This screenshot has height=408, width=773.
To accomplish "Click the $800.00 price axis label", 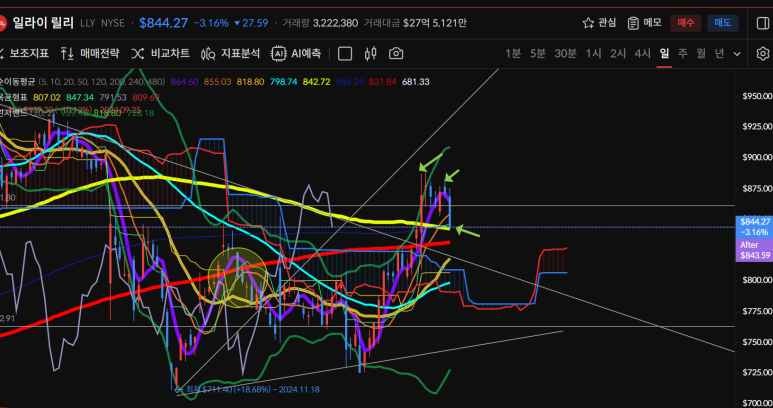I will point(757,280).
